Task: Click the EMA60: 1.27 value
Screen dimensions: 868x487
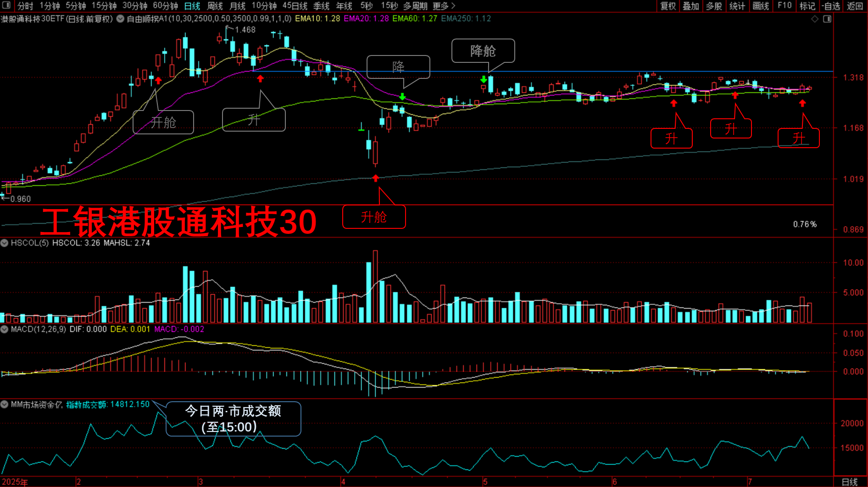Action: click(415, 19)
